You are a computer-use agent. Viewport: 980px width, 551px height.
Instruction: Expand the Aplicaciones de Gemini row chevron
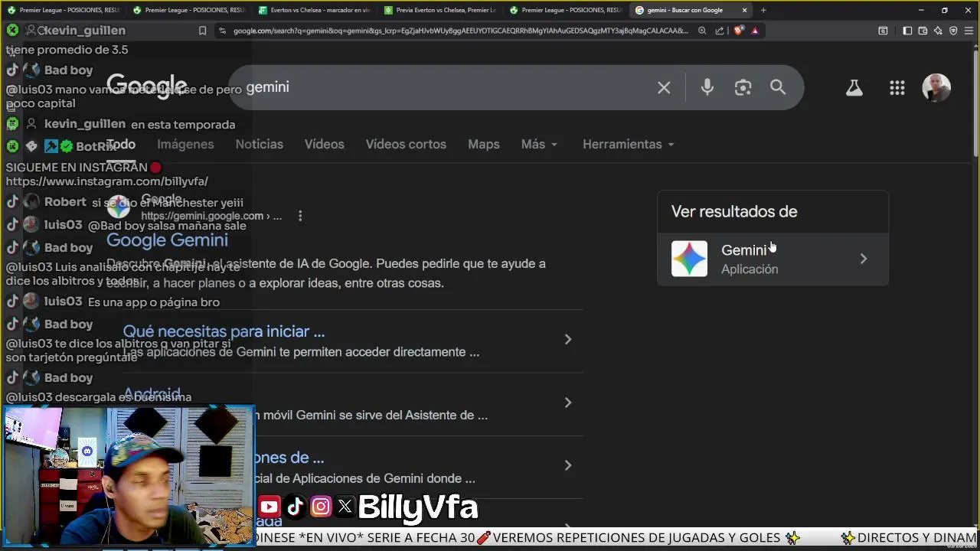(x=567, y=465)
